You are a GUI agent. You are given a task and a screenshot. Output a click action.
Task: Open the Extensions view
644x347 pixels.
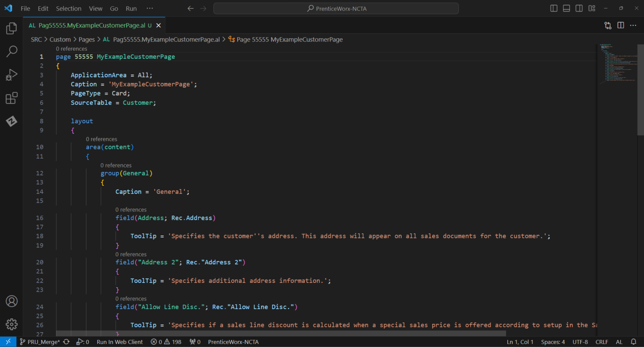11,98
